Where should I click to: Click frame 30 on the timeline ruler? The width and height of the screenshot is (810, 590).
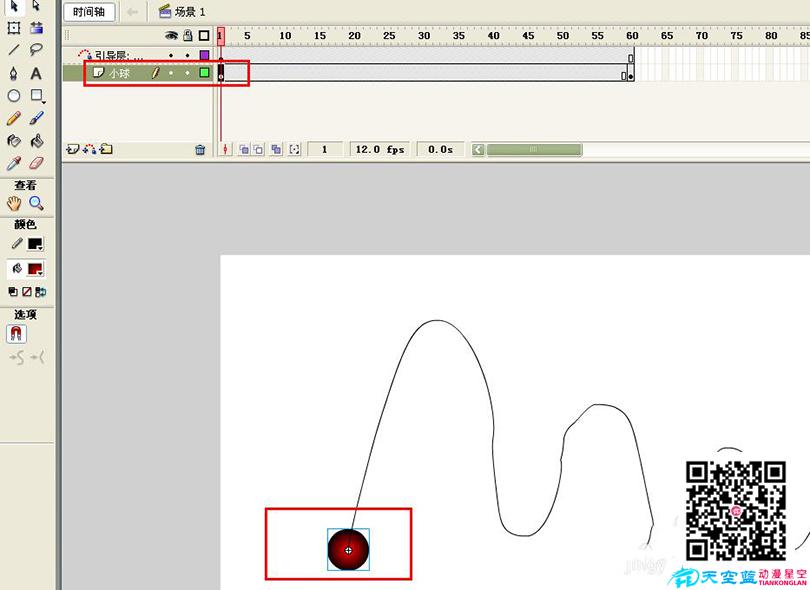424,36
